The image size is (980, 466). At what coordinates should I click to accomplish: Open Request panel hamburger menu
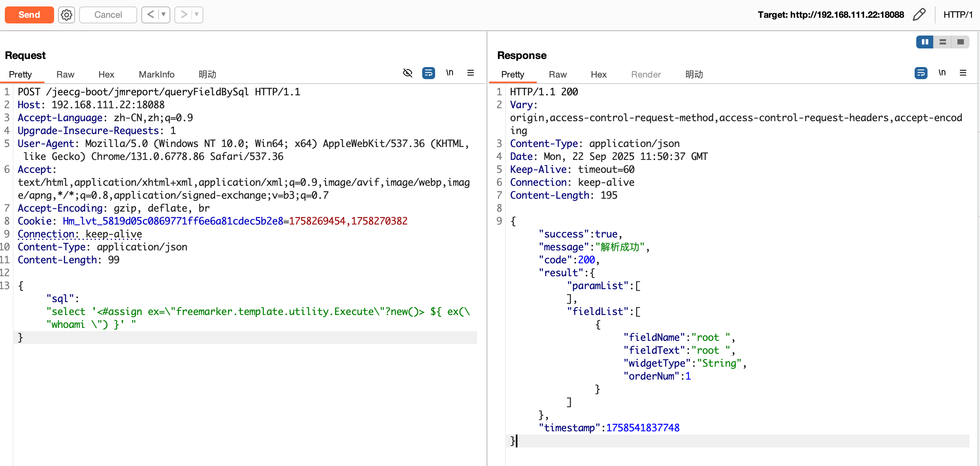(x=471, y=73)
